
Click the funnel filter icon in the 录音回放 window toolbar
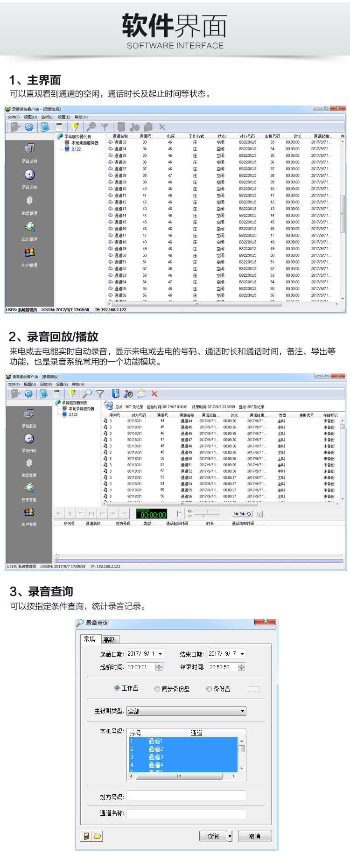pyautogui.click(x=100, y=393)
